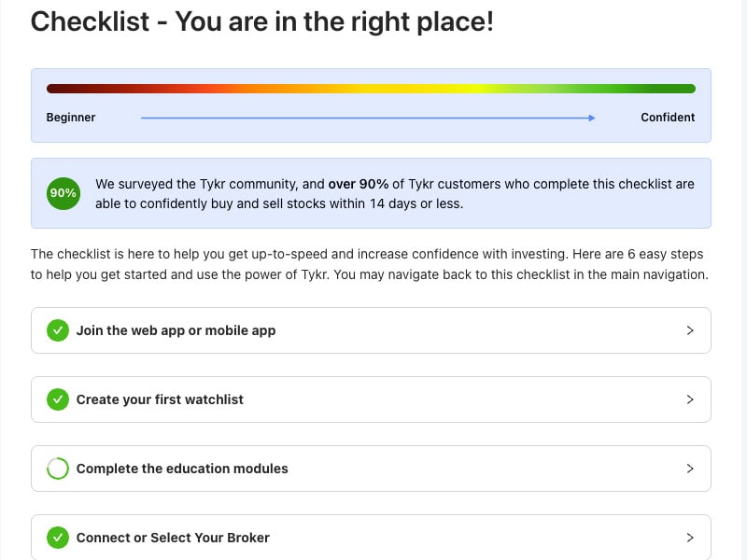Expand the Connect or Select Your Broker item
The width and height of the screenshot is (747, 560).
coord(691,538)
